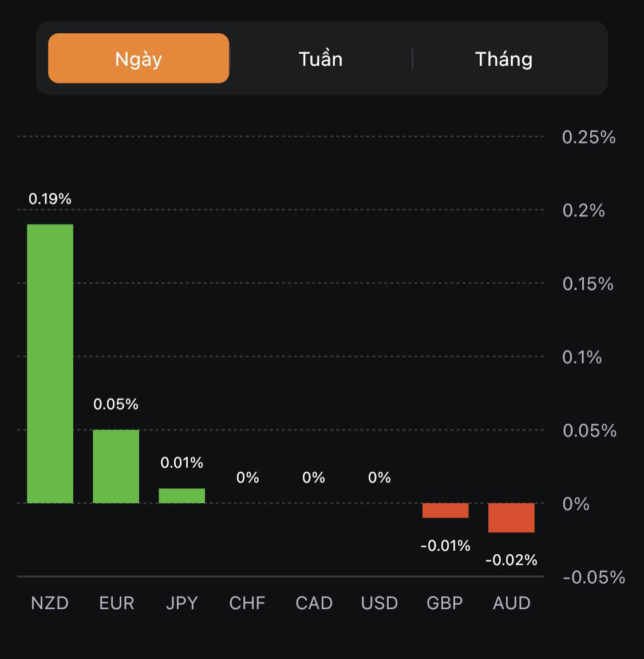Switch to the Tháng tab
This screenshot has height=659, width=644.
pos(504,59)
